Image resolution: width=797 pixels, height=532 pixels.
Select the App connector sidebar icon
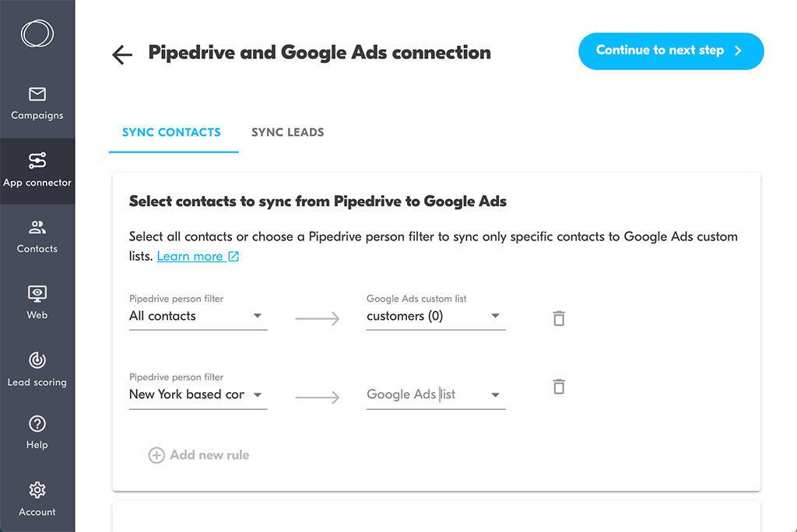click(x=37, y=161)
